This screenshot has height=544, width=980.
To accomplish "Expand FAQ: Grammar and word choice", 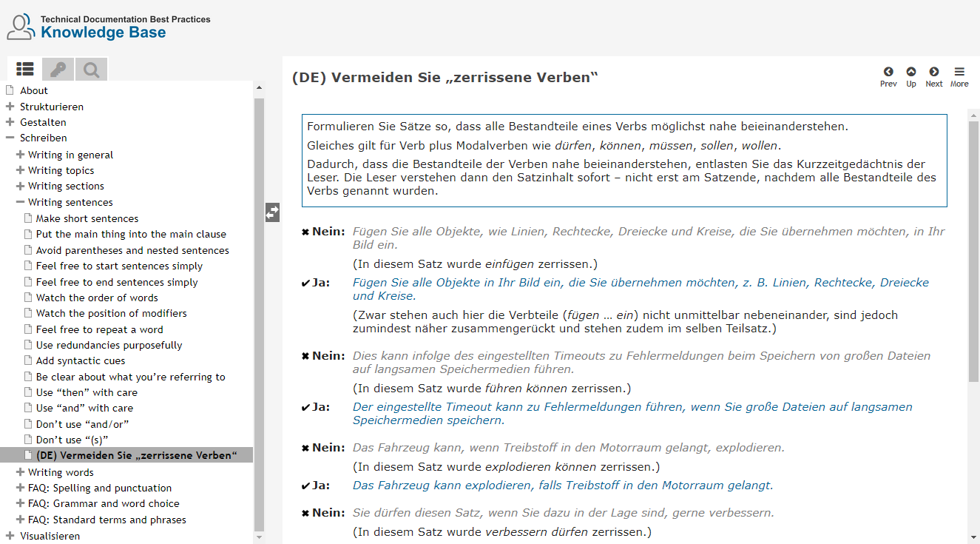I will 21,503.
